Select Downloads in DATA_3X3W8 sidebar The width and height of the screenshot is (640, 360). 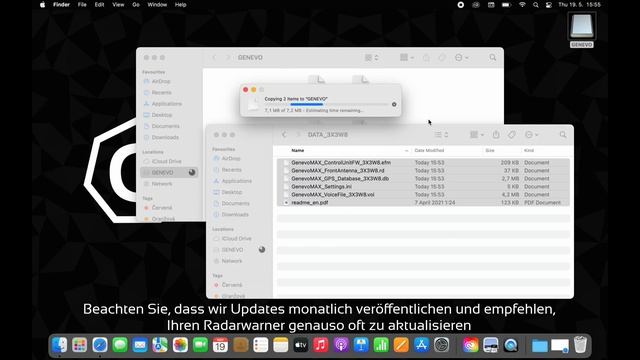[x=235, y=214]
